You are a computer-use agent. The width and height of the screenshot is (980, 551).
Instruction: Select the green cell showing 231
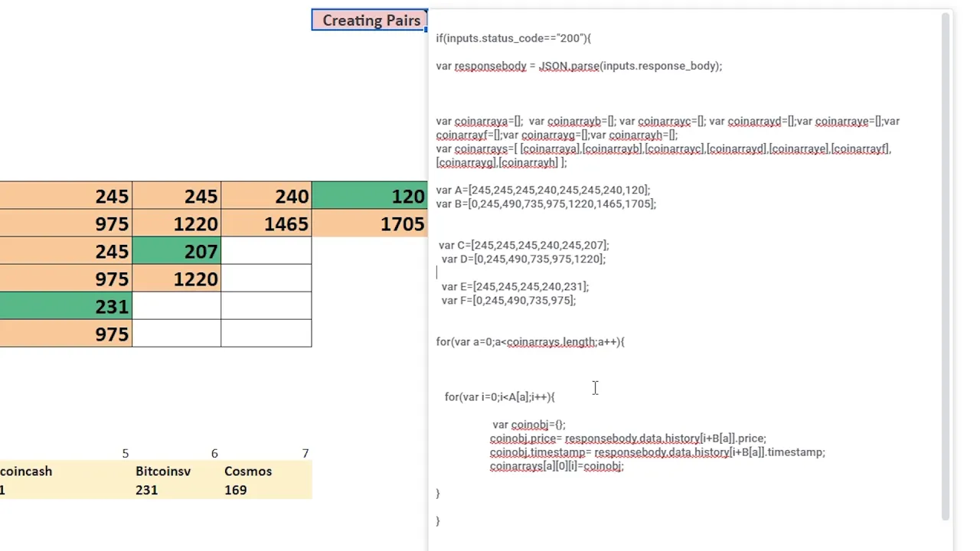(67, 306)
